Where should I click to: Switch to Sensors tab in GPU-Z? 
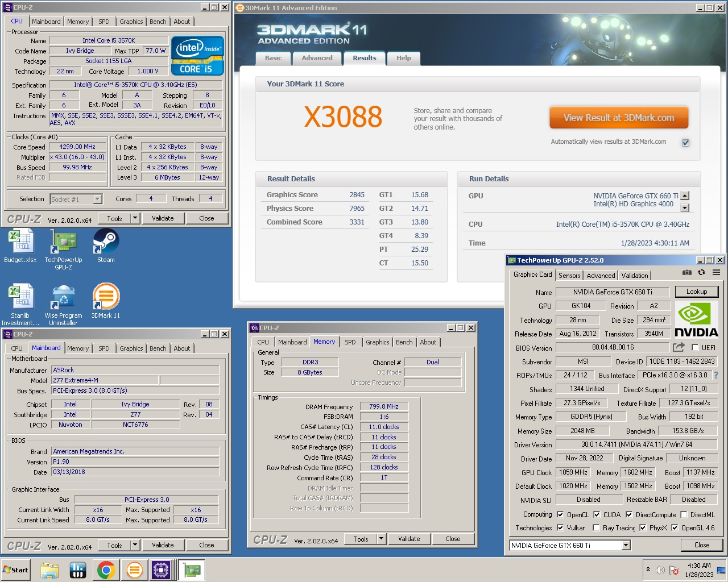tap(569, 276)
